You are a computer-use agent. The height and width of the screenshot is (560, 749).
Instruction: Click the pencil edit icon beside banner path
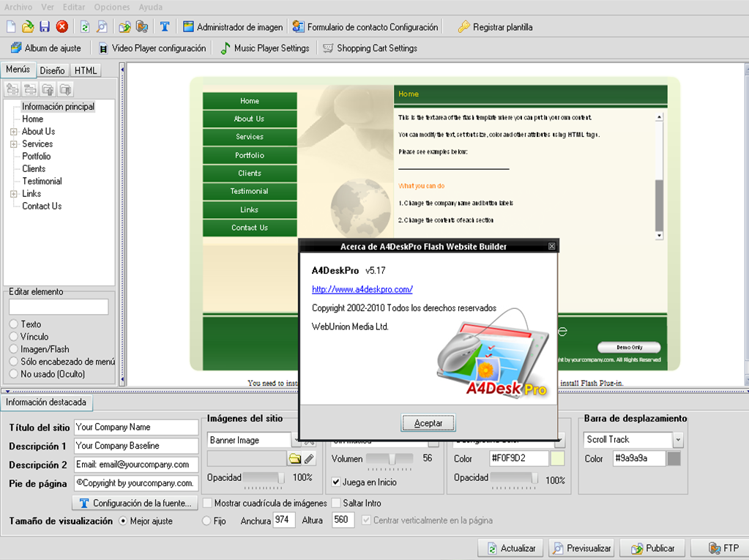(x=309, y=459)
